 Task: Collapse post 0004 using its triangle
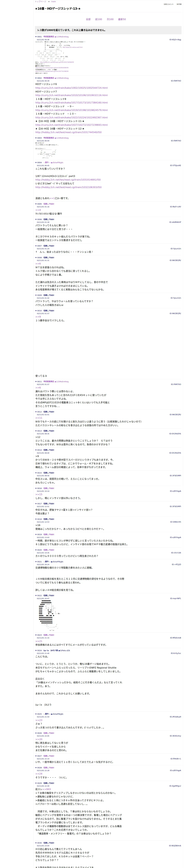click(36, 163)
